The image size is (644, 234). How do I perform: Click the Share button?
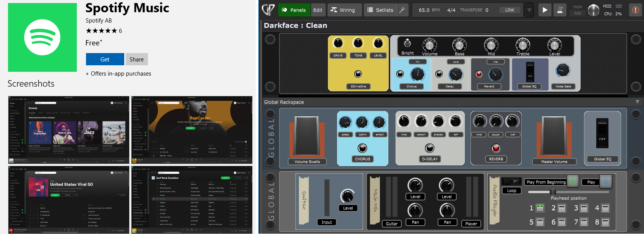136,59
